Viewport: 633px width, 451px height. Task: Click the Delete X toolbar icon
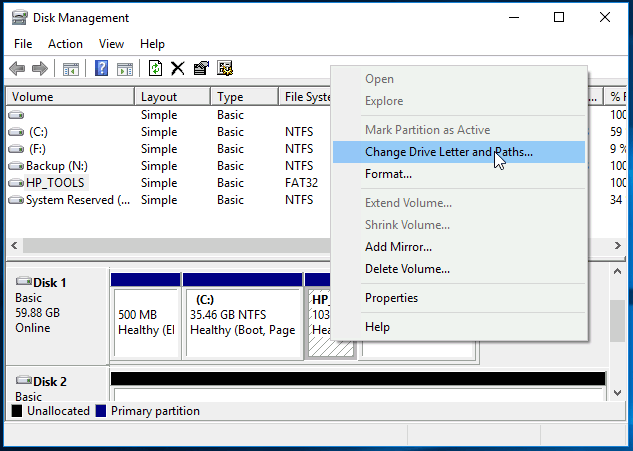pos(178,68)
